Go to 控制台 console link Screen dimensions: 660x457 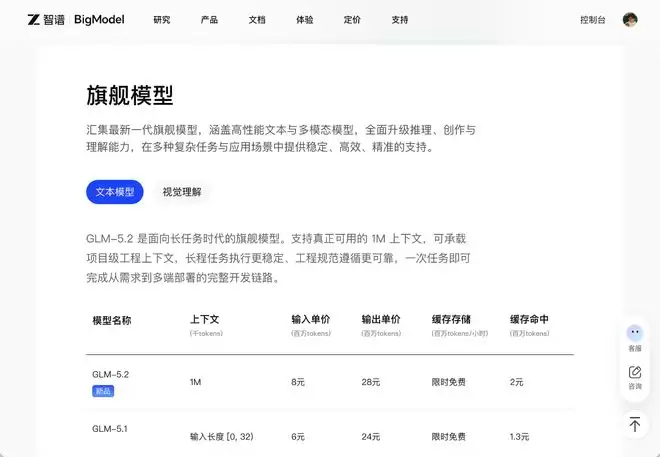coord(593,20)
